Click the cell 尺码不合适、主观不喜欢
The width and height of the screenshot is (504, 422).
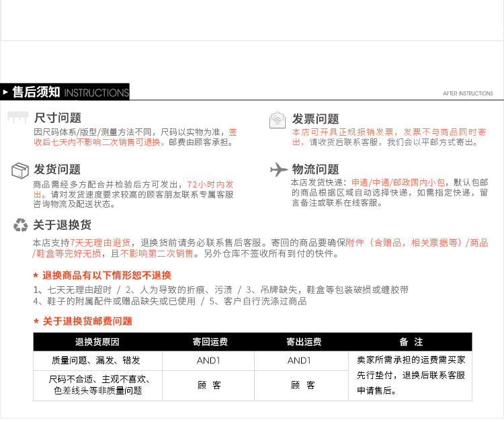(x=99, y=379)
